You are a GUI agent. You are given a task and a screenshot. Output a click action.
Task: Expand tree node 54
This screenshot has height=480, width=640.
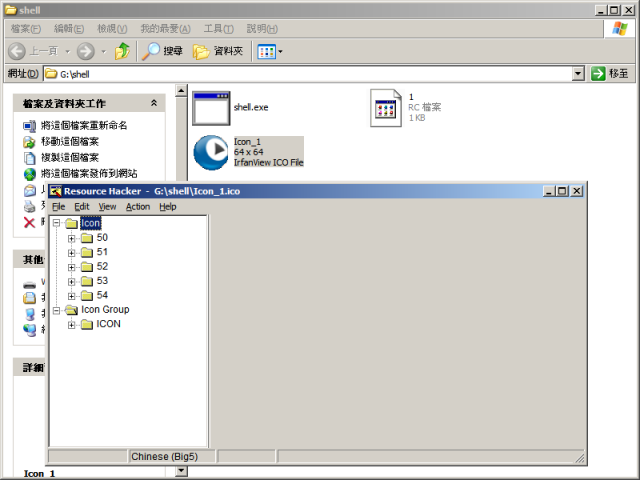point(71,296)
